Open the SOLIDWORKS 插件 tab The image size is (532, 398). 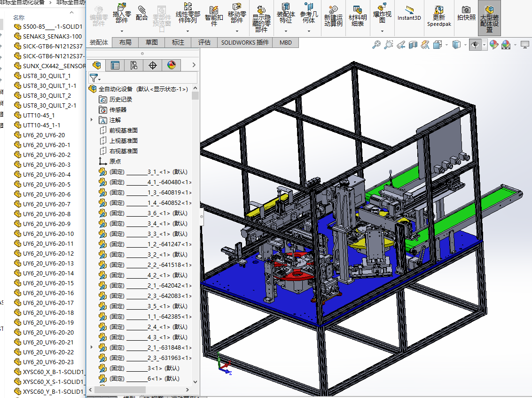[245, 42]
